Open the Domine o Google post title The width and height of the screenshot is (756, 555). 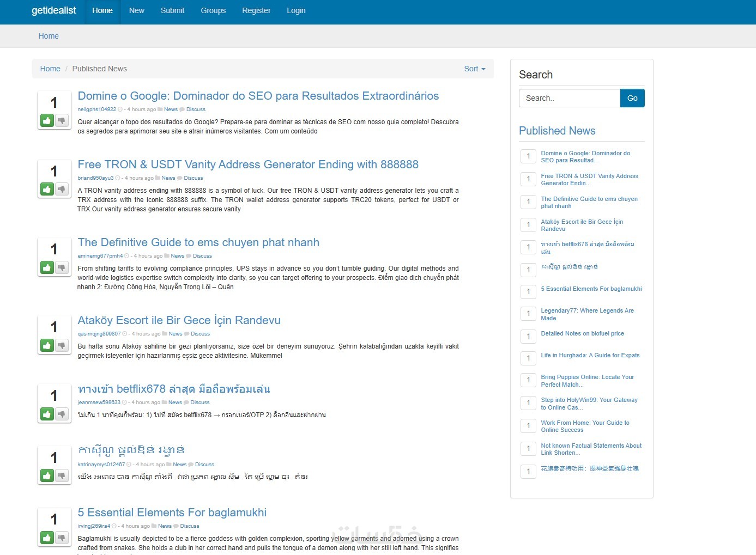point(258,96)
